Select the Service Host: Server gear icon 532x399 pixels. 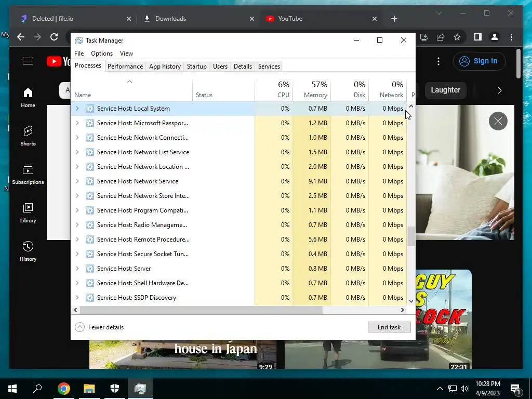point(89,269)
